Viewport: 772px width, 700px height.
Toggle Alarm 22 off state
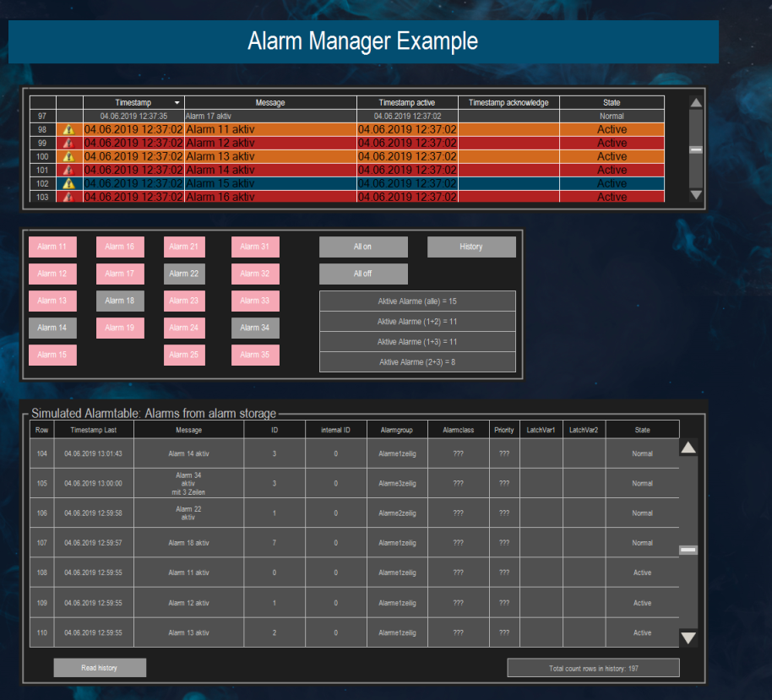coord(184,274)
